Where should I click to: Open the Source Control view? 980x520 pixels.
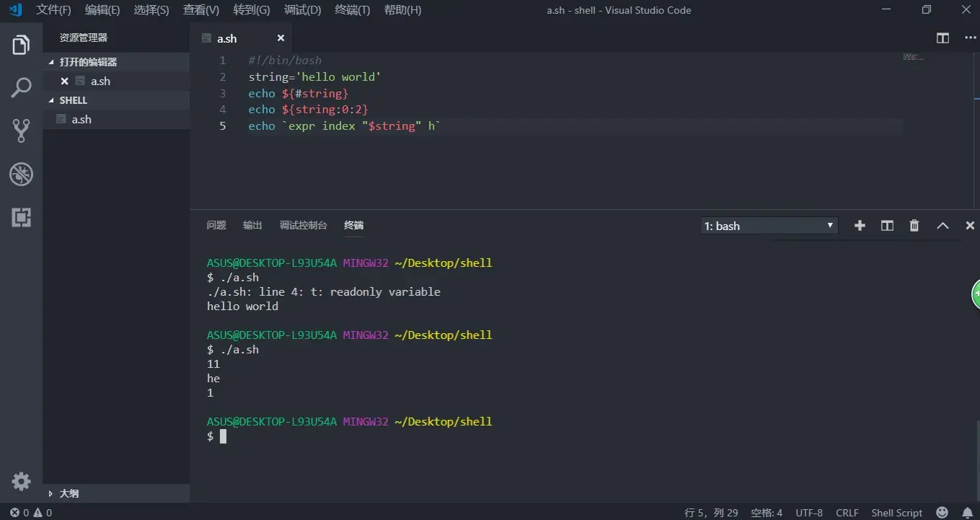(x=21, y=131)
